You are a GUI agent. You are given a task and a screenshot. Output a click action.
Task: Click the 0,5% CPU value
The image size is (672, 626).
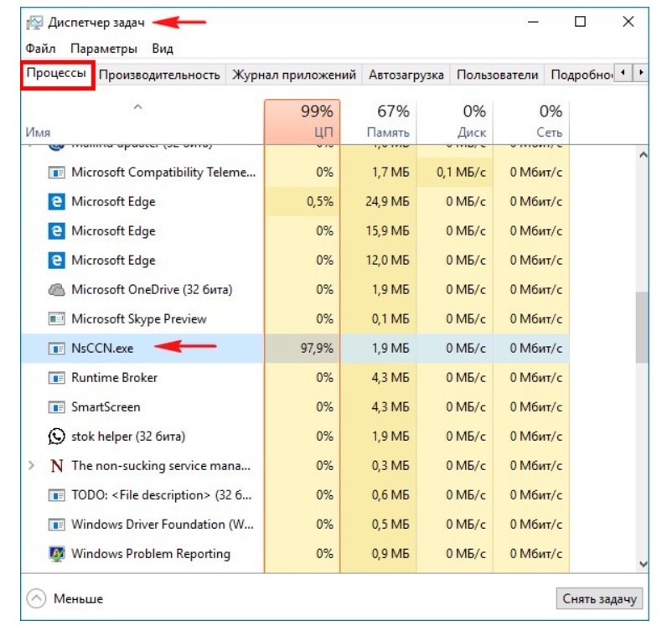pos(320,201)
